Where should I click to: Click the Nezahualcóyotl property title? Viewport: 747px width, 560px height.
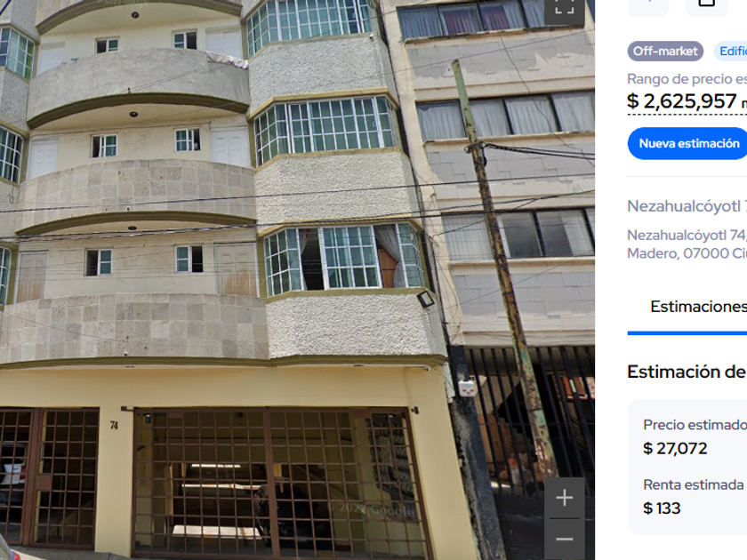[684, 206]
